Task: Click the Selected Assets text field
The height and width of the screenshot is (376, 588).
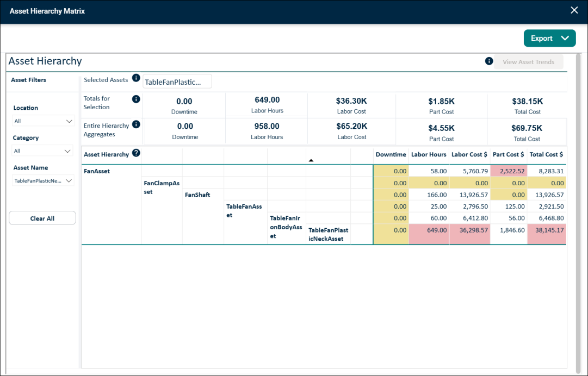Action: (x=177, y=82)
